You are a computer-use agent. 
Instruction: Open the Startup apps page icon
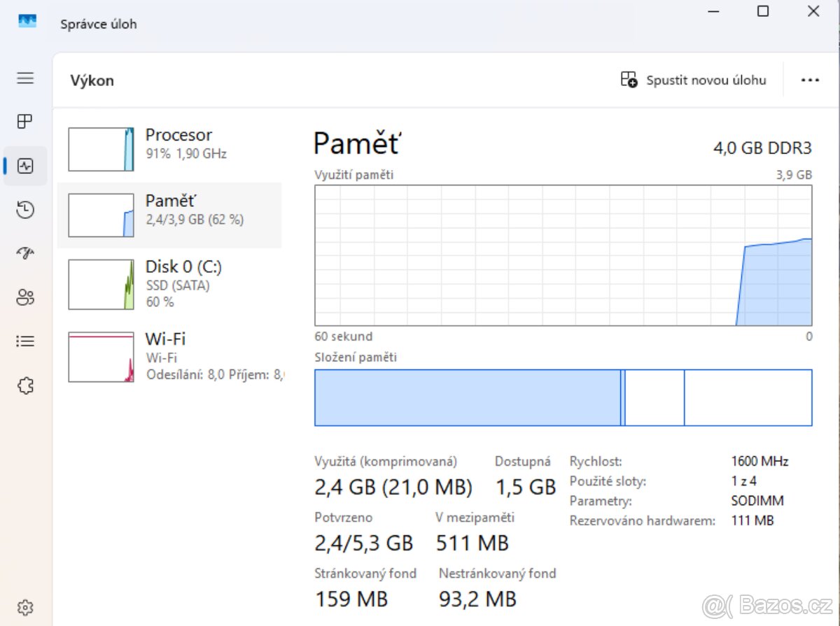click(25, 253)
